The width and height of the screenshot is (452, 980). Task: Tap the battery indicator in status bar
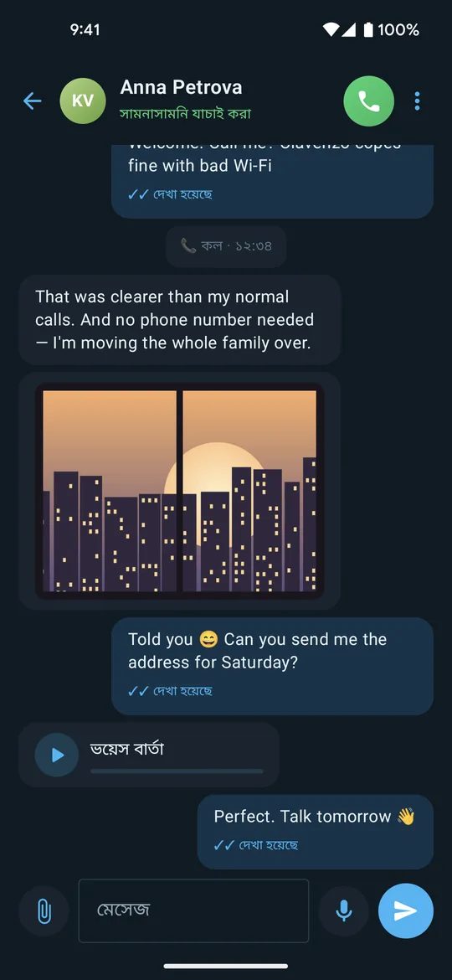(x=368, y=29)
